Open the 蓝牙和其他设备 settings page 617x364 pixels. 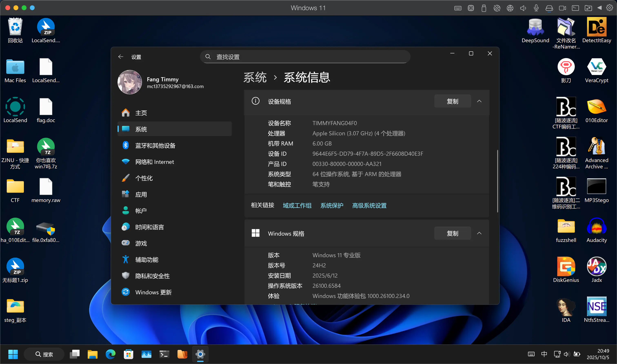[x=155, y=146]
